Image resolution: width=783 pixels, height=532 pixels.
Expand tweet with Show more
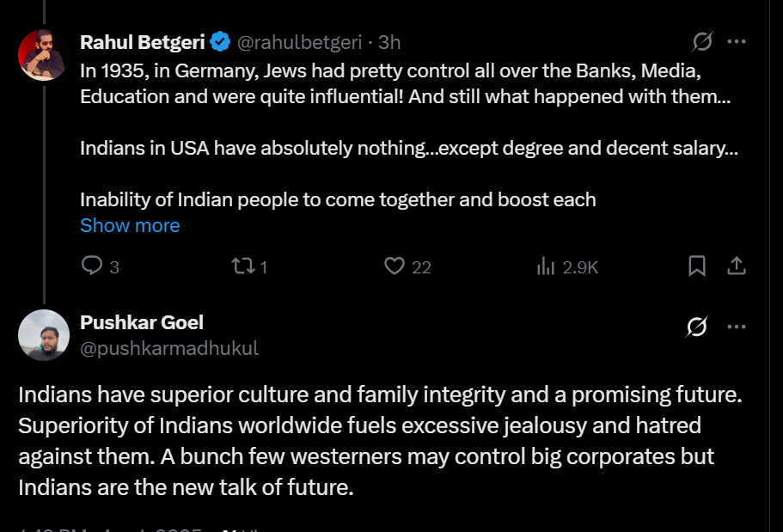click(x=130, y=225)
